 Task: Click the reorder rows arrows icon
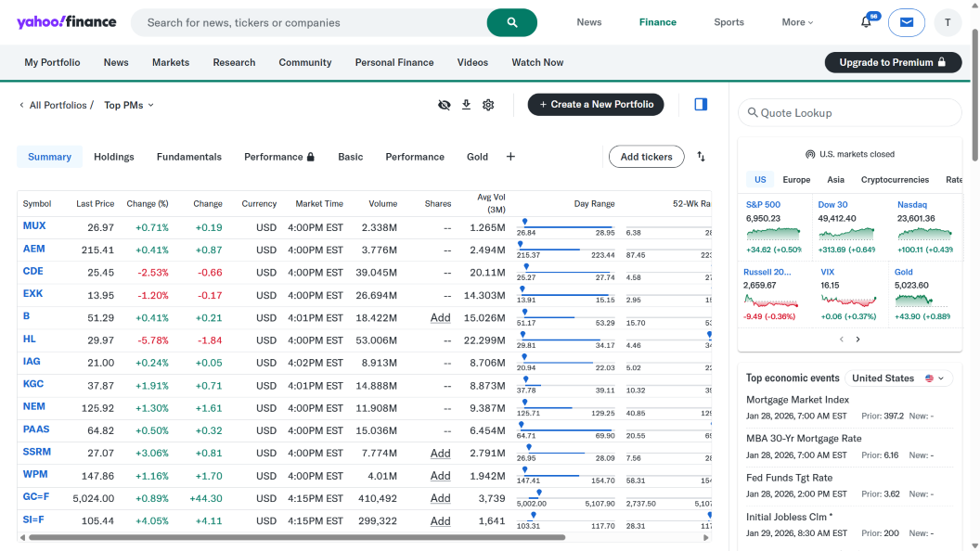coord(701,157)
